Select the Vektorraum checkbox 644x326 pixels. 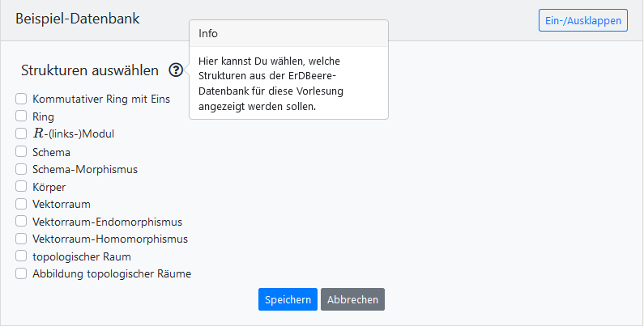(x=21, y=204)
